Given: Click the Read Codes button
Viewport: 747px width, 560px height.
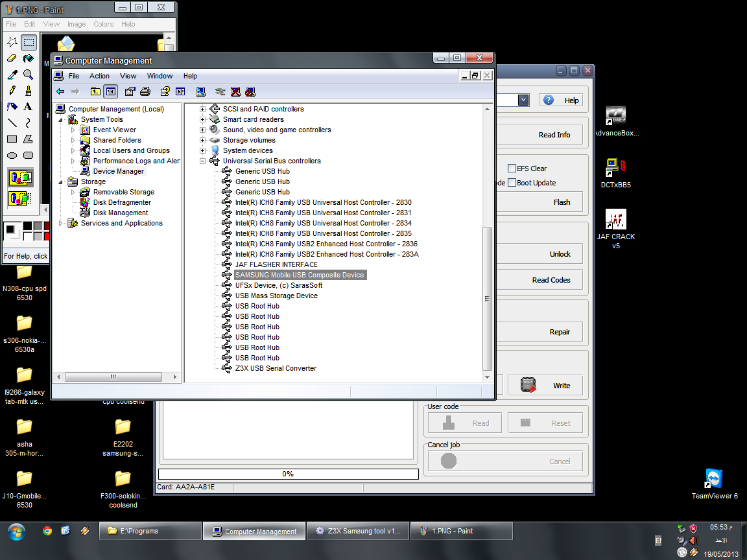Looking at the screenshot, I should [x=539, y=280].
